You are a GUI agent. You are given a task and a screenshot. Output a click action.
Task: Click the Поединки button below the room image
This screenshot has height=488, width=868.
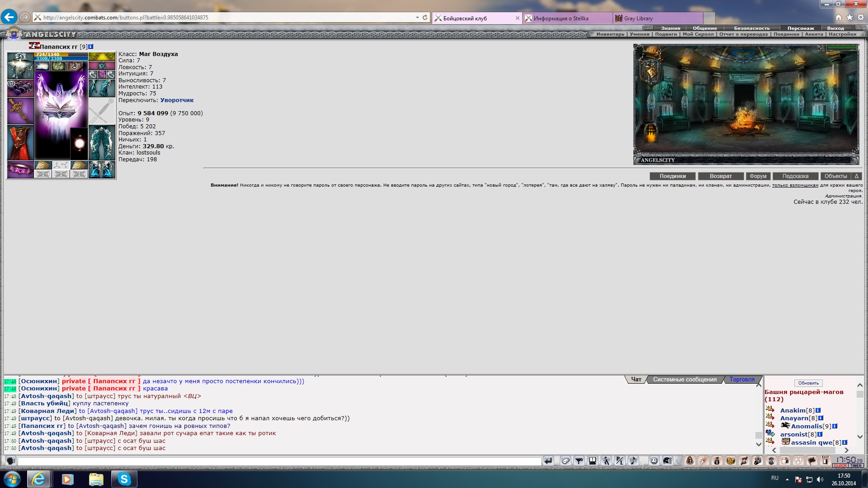(672, 176)
